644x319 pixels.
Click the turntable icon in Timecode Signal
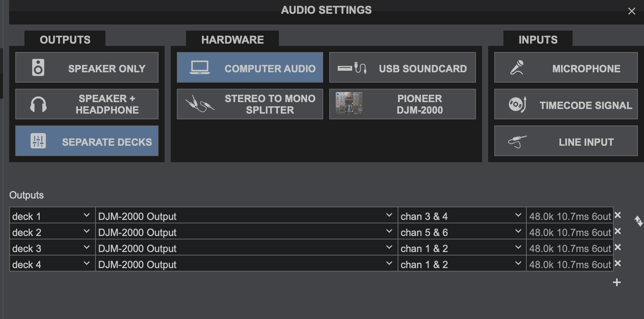[517, 104]
